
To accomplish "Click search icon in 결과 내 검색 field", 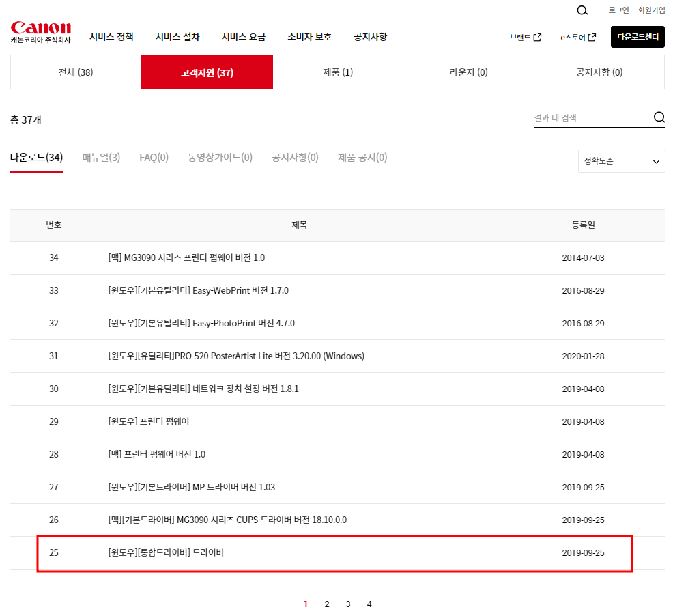I will click(x=659, y=117).
